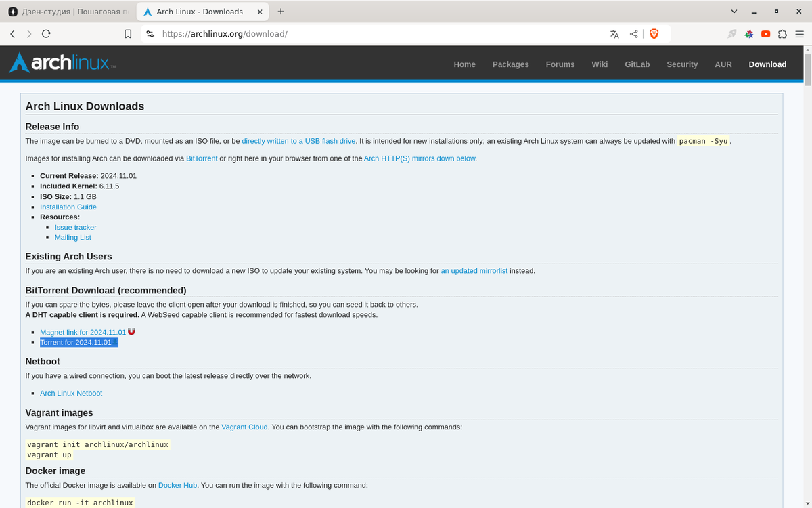
Task: Click the 'Release Info' heading
Action: 52,127
